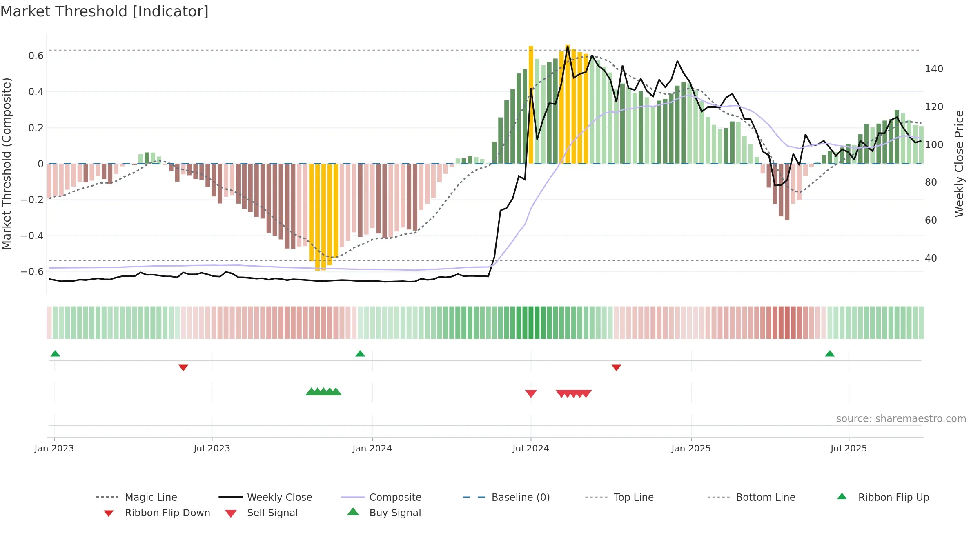Click the Jul 2023 x-axis label
Image resolution: width=980 pixels, height=551 pixels.
click(212, 448)
